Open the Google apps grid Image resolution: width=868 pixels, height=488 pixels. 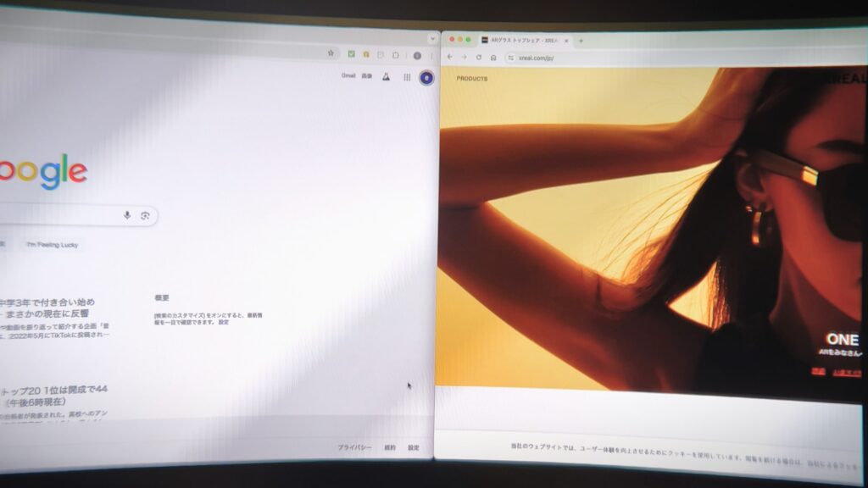[407, 77]
